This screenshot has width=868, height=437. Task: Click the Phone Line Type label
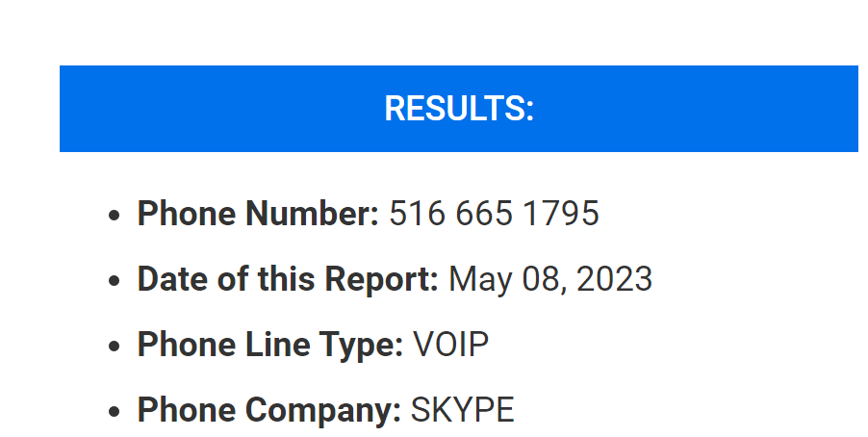(x=270, y=345)
